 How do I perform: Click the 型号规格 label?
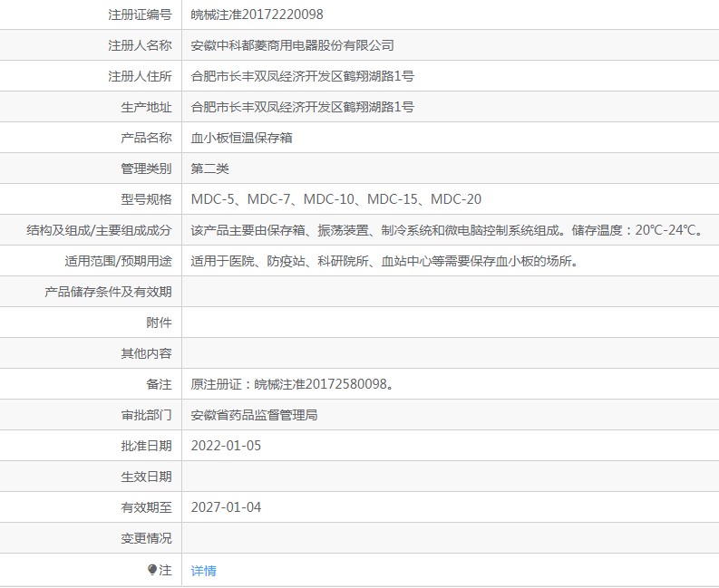(146, 199)
